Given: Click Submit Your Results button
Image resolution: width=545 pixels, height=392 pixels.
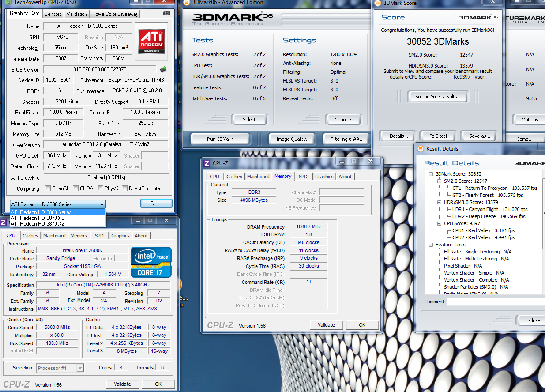Looking at the screenshot, I should click(438, 97).
